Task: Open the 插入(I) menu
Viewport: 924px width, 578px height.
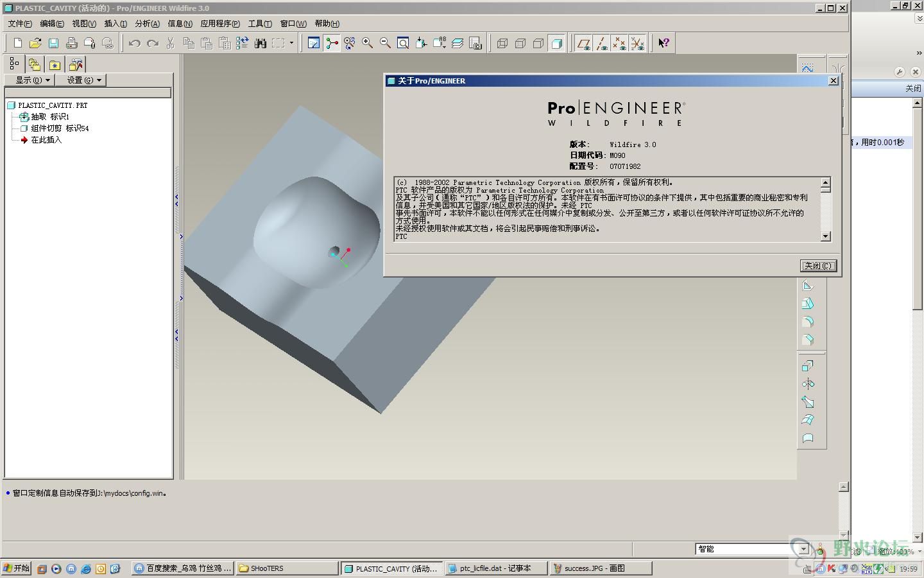Action: point(116,24)
